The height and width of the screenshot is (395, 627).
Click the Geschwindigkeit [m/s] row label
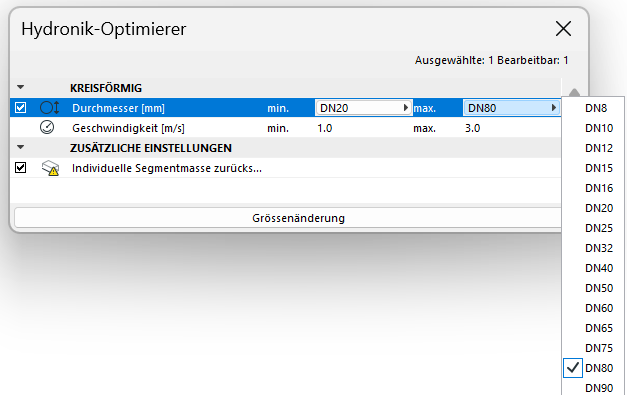tap(128, 128)
